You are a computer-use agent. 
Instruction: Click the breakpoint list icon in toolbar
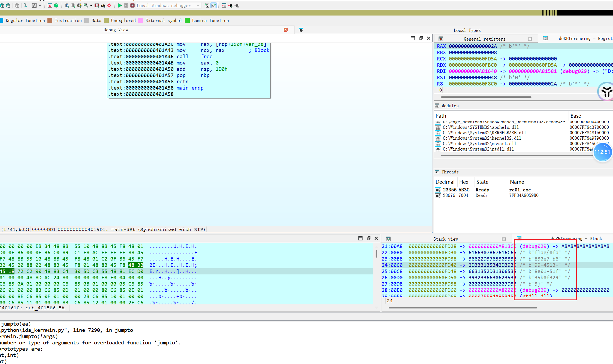[x=224, y=5]
